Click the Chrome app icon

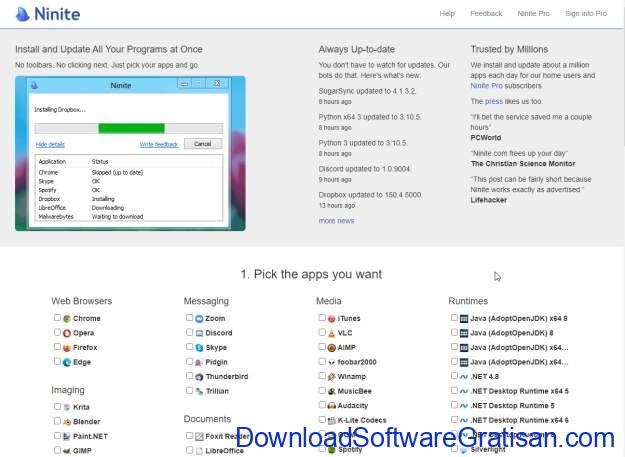(67, 318)
